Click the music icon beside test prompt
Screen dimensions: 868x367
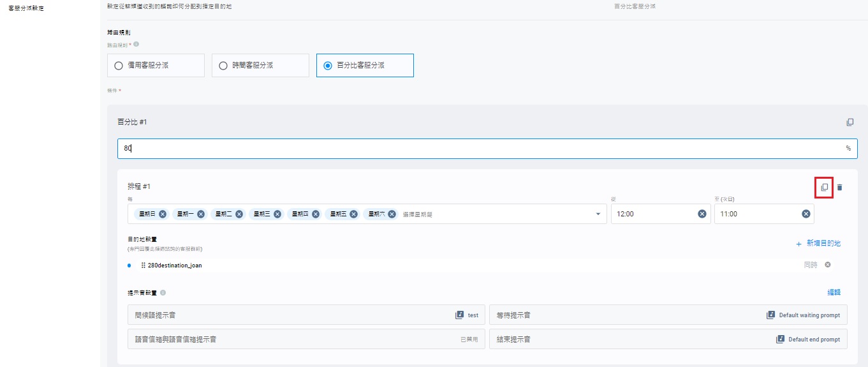coord(459,315)
